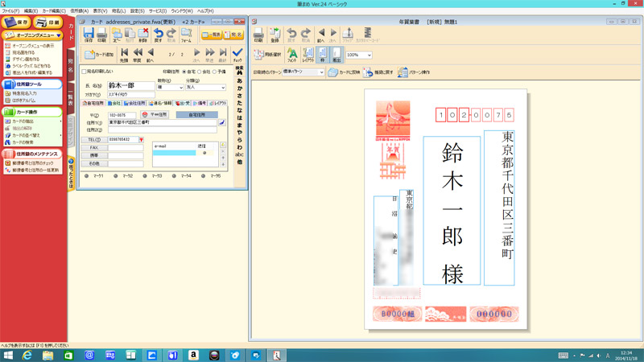Click the カードに反映 apply to card icon
This screenshot has height=362, width=644.
coord(344,72)
